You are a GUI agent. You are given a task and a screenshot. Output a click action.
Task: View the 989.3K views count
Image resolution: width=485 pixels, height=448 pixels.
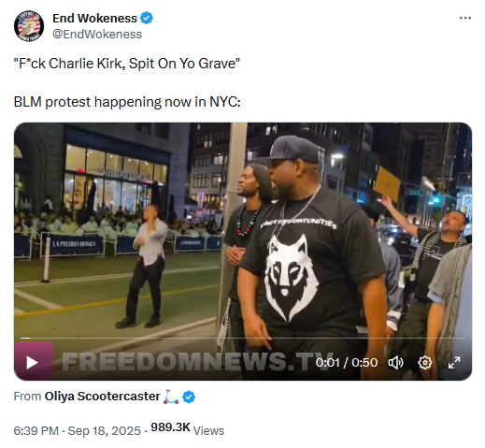click(x=187, y=429)
